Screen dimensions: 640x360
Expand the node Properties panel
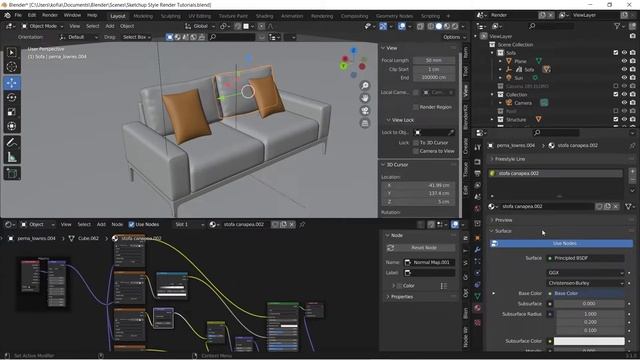click(x=402, y=297)
